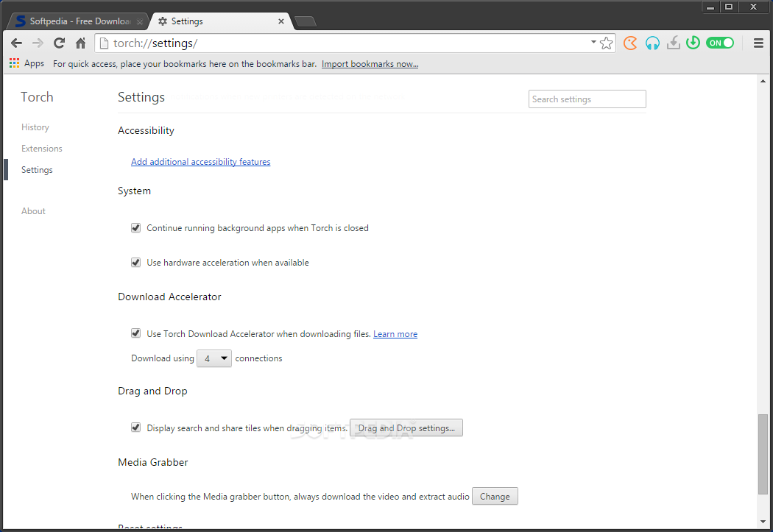Open the Apps grid shortcut
Viewport: 773px width, 532px height.
coord(27,63)
